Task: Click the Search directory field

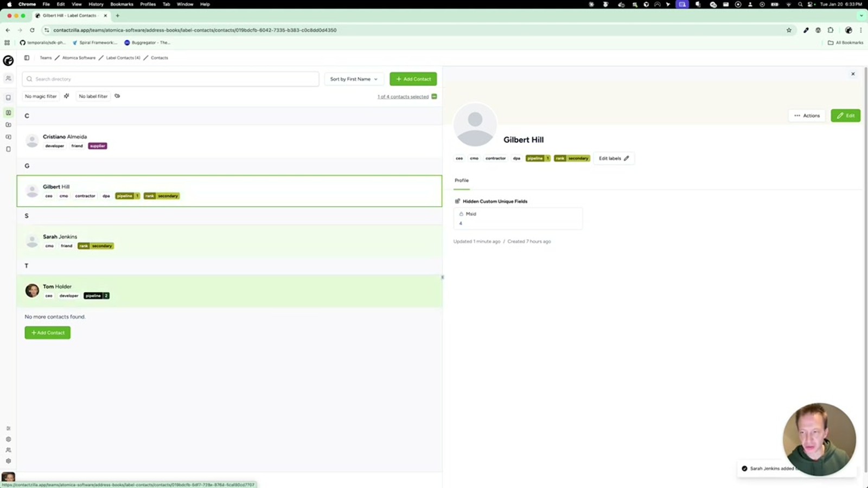Action: pyautogui.click(x=170, y=79)
